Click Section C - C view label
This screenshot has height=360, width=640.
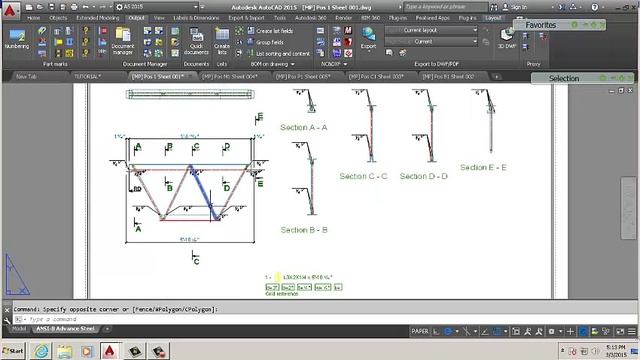click(363, 176)
